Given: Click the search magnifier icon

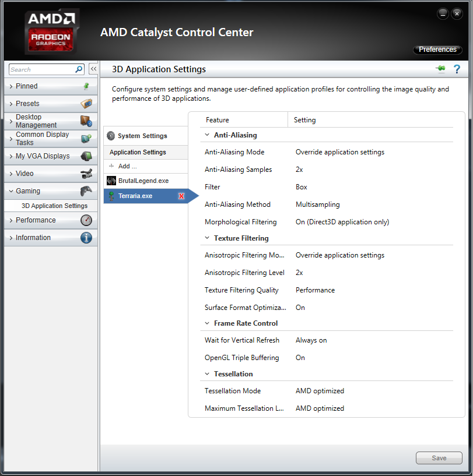Looking at the screenshot, I should click(x=79, y=69).
